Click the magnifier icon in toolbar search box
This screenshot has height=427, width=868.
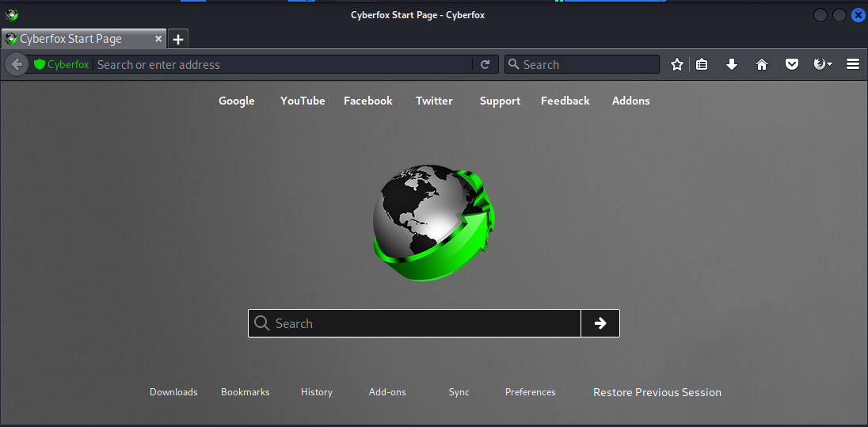(x=514, y=64)
